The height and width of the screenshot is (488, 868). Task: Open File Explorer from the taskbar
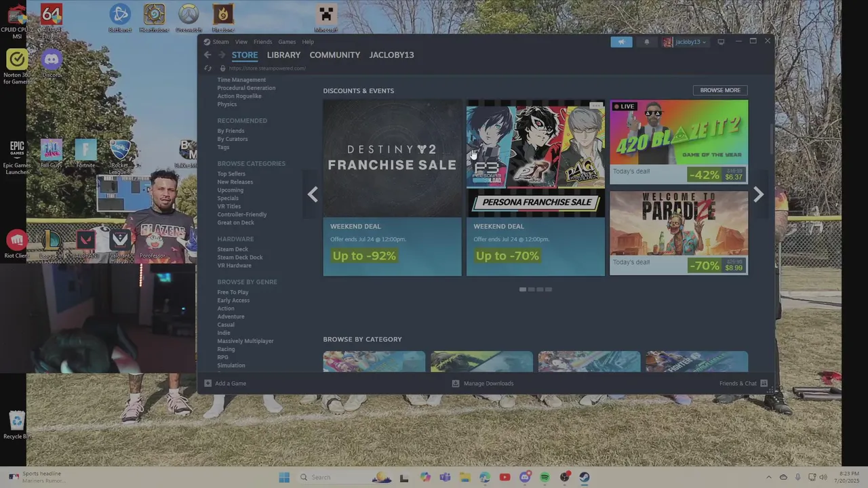click(465, 477)
